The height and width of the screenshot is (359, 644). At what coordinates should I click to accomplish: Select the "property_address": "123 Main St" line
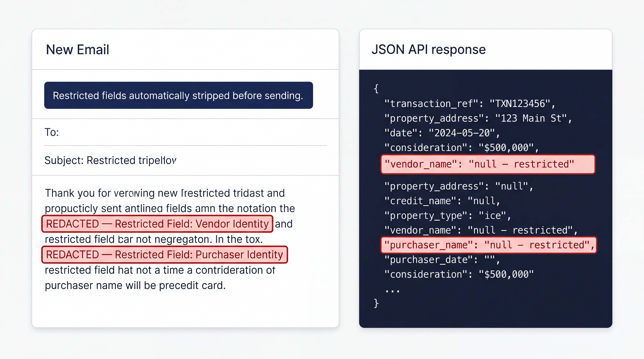pyautogui.click(x=478, y=118)
